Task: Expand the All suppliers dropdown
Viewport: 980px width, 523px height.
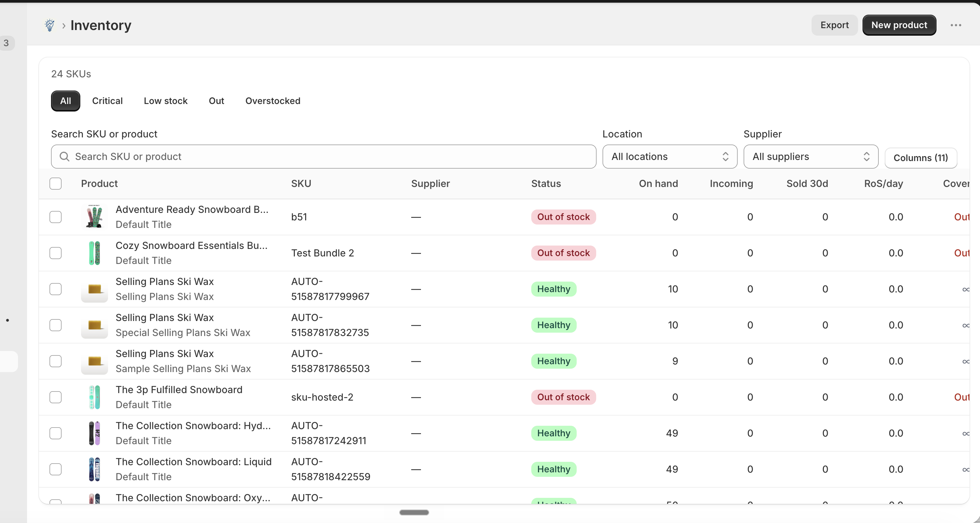Action: [x=811, y=157]
